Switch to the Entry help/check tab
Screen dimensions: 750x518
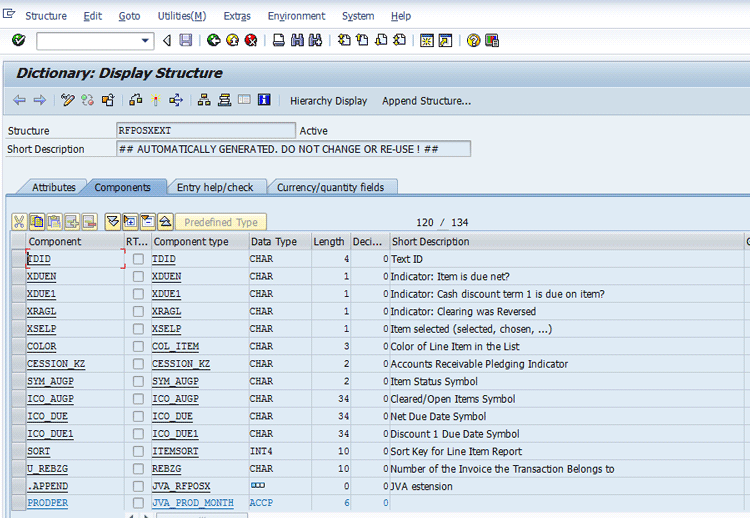coord(215,187)
